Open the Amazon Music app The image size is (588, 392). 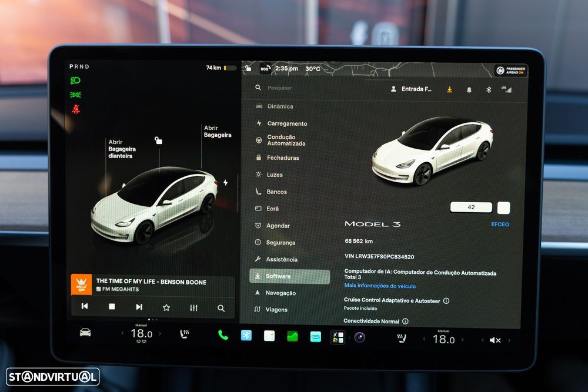[x=316, y=337]
